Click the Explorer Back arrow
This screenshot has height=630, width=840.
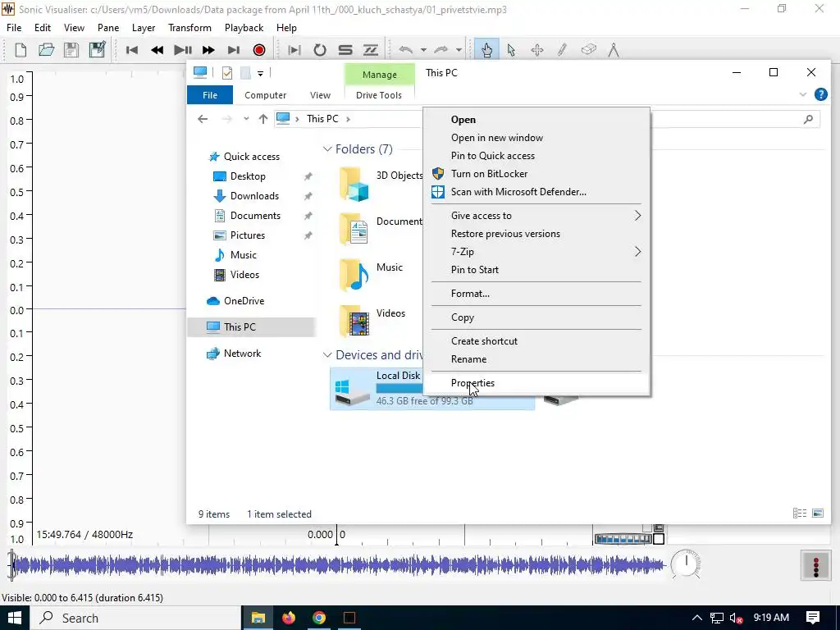[x=203, y=119]
